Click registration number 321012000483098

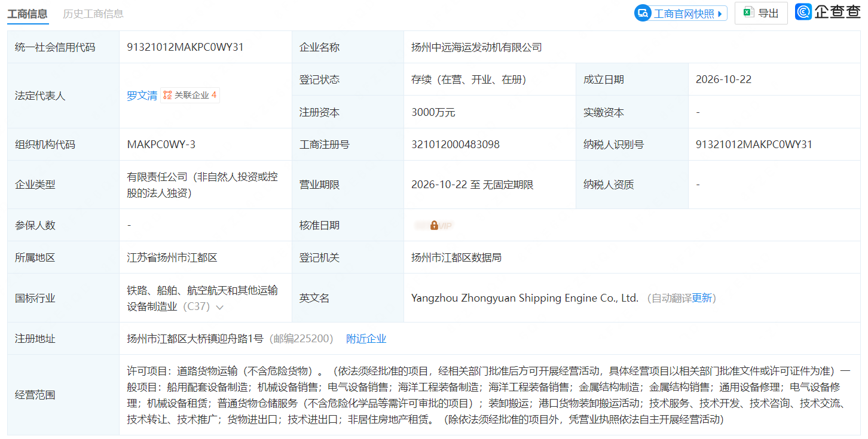coord(456,145)
